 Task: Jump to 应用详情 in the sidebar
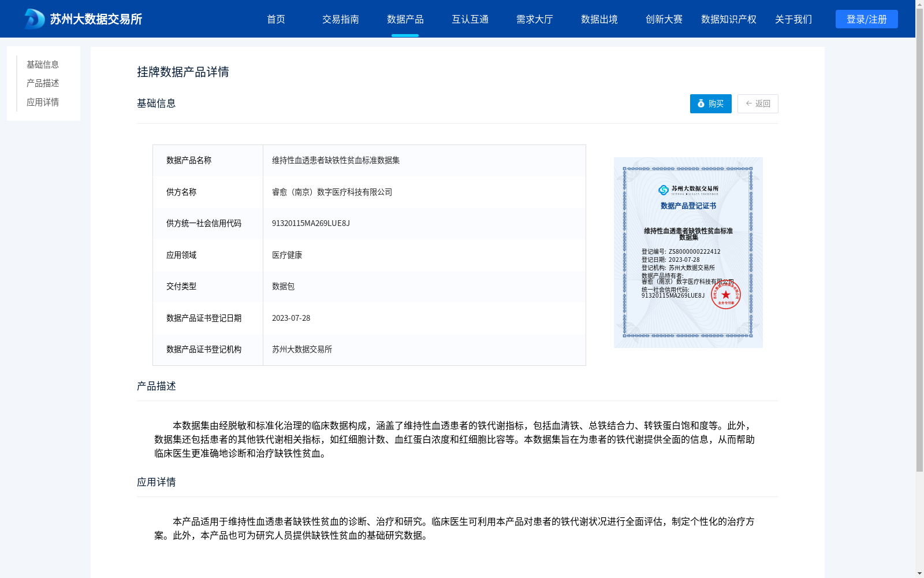point(43,102)
